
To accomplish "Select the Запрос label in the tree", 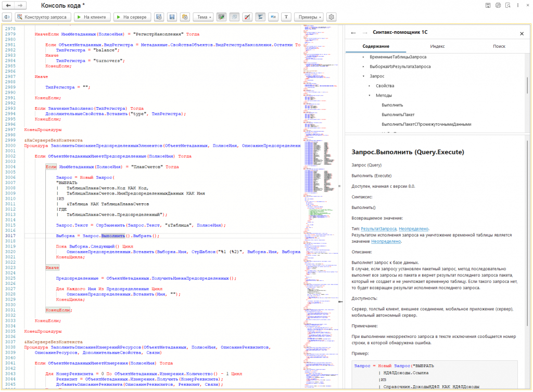I will (x=377, y=76).
